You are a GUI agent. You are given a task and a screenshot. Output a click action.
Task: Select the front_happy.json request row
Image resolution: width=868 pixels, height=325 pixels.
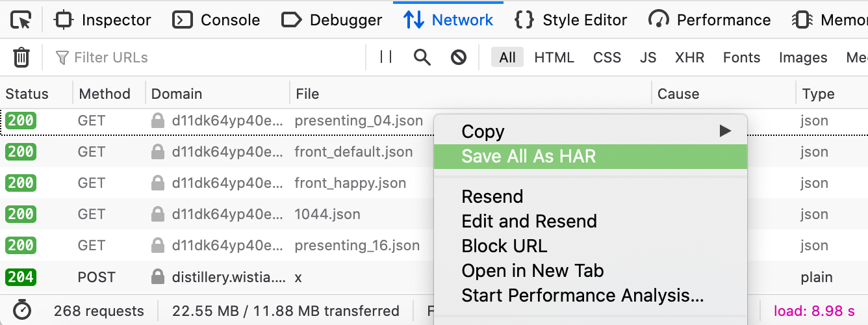pos(350,183)
